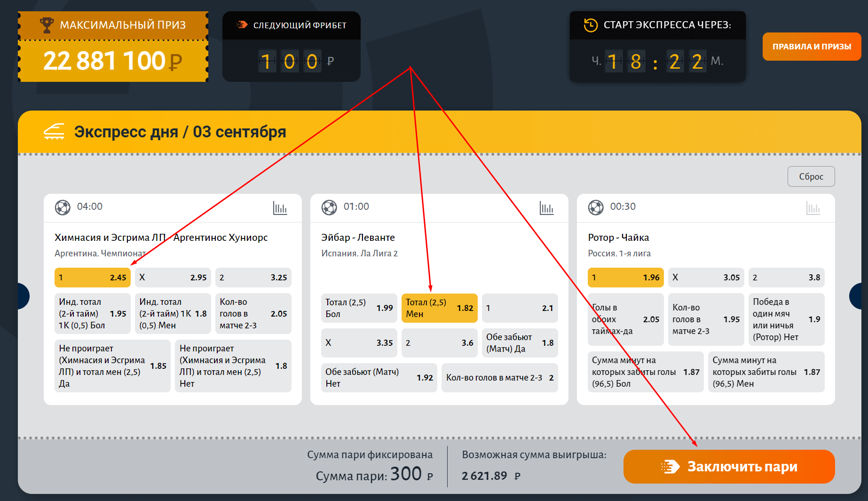This screenshot has width=868, height=501.
Task: Choose Кол-во голов 2-3 at 2.05
Action: coord(253,313)
